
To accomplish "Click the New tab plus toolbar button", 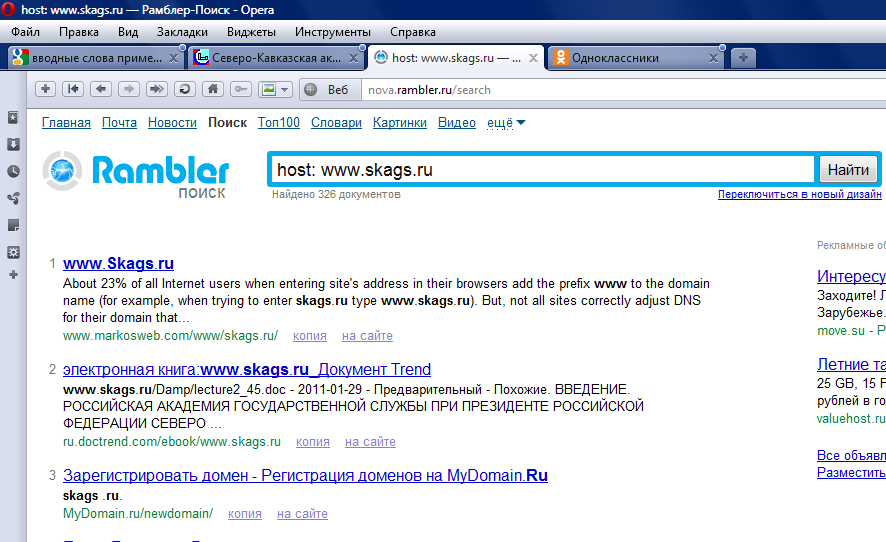I will [x=45, y=89].
